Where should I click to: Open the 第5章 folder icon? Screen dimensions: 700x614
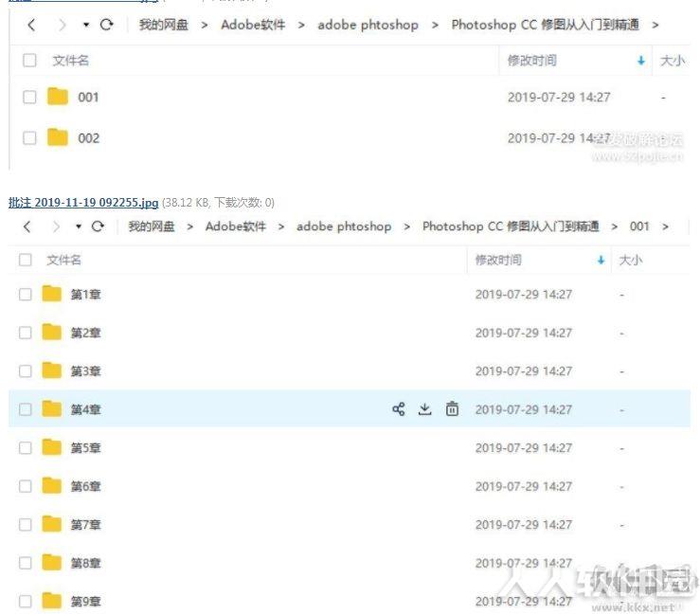coord(52,447)
